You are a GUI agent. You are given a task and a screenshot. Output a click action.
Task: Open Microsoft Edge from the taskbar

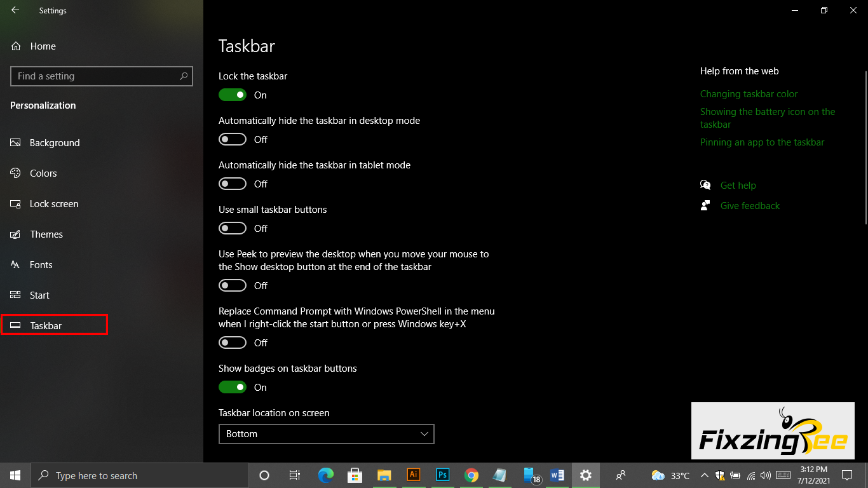coord(326,475)
